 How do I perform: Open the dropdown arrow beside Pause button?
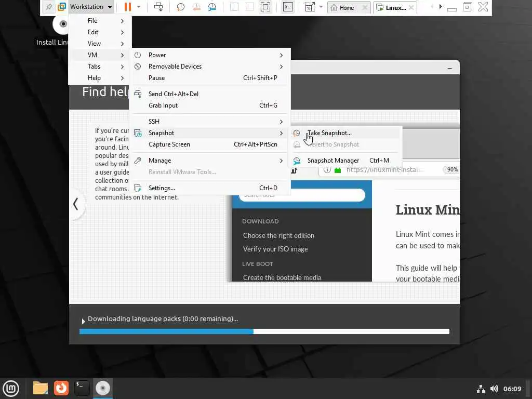coord(139,7)
